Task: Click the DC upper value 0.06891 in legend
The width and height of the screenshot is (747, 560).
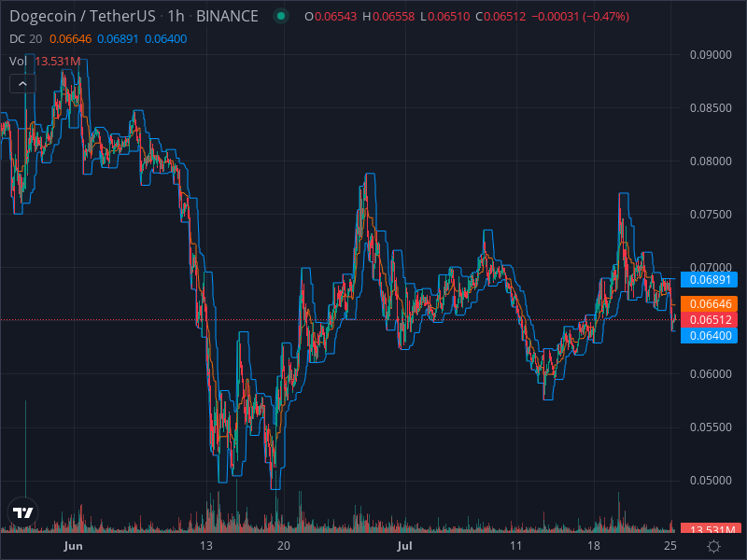Action: coord(118,39)
